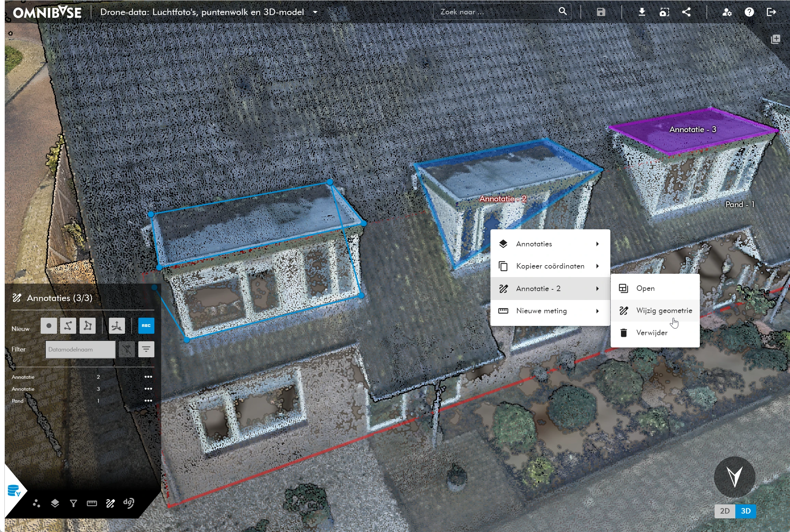This screenshot has width=790, height=532.
Task: Open options for the Pand 1 row
Action: 148,401
